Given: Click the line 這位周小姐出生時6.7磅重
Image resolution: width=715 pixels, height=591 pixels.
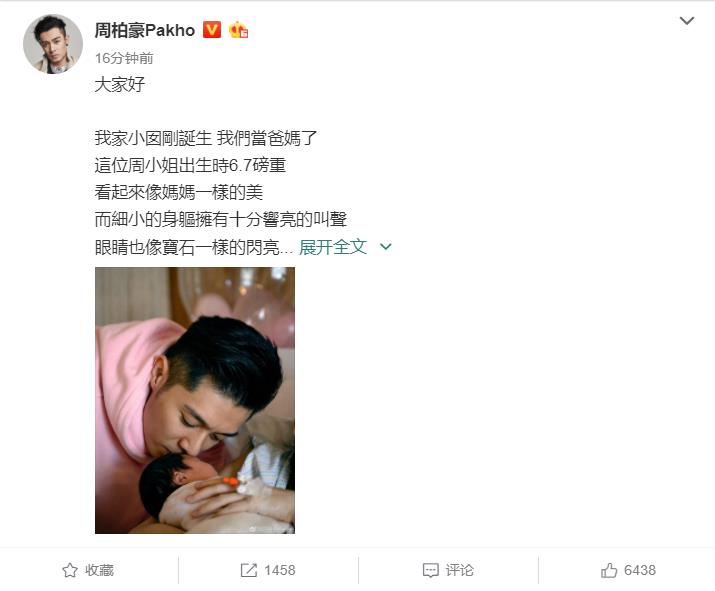Looking at the screenshot, I should pyautogui.click(x=190, y=165).
